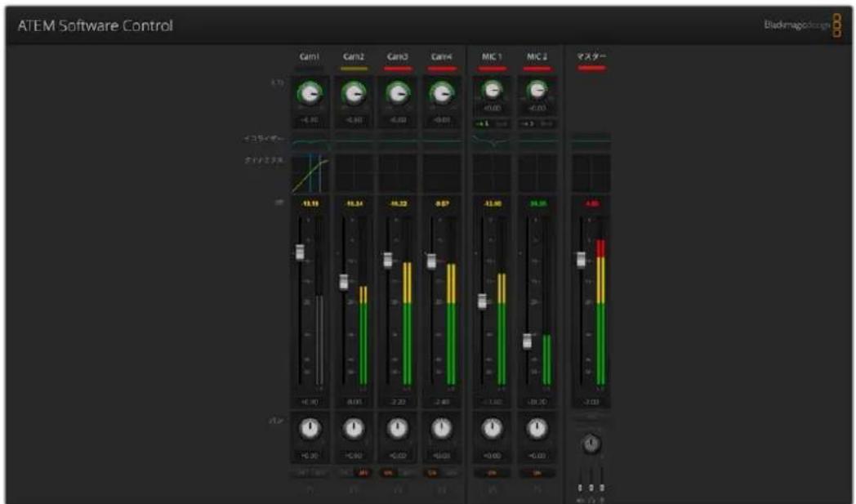Click Cam4 pan knob
Viewport: 856px width, 504px height.
pyautogui.click(x=442, y=429)
